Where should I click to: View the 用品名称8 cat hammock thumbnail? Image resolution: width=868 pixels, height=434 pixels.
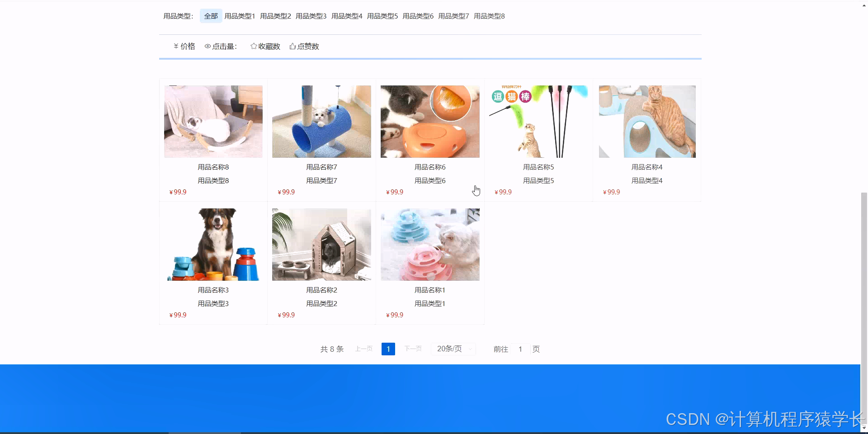coord(213,121)
